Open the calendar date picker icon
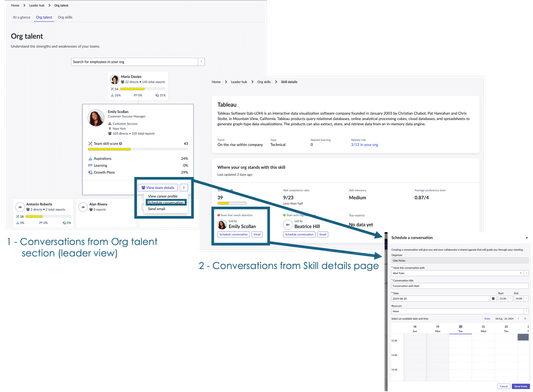This screenshot has height=392, width=533. [493, 299]
